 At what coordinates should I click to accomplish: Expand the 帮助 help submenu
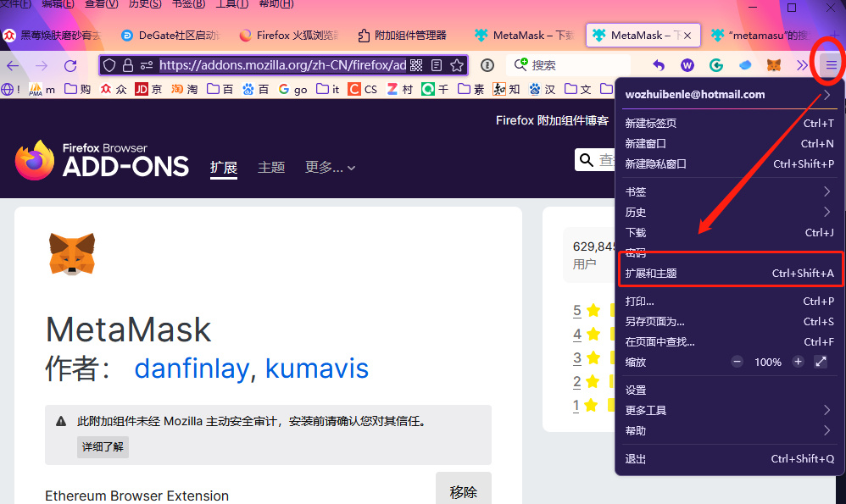[x=730, y=430]
